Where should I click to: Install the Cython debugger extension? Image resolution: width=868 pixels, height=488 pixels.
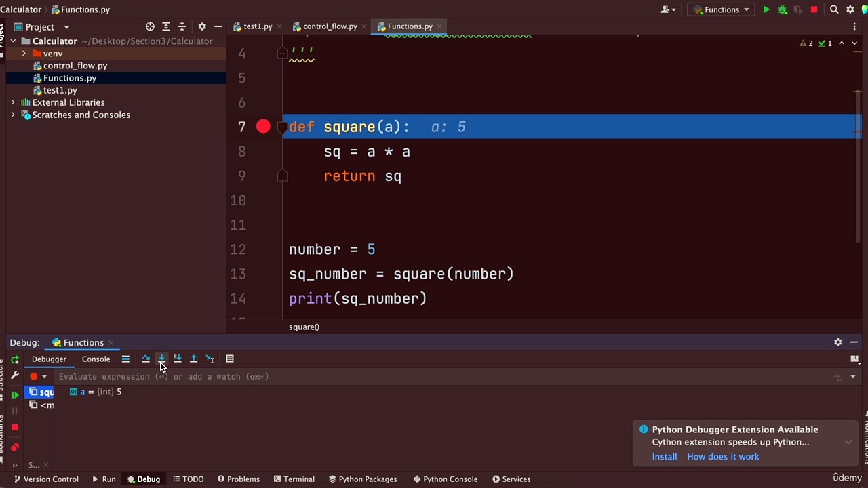coord(665,457)
